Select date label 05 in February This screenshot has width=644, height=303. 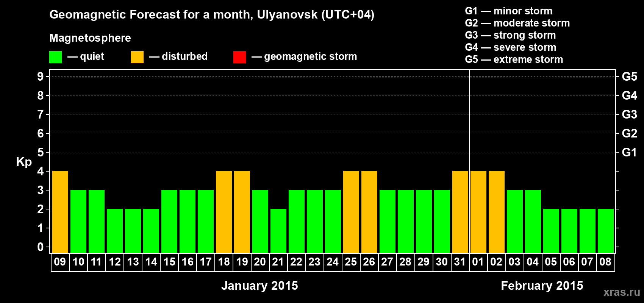[x=551, y=262]
